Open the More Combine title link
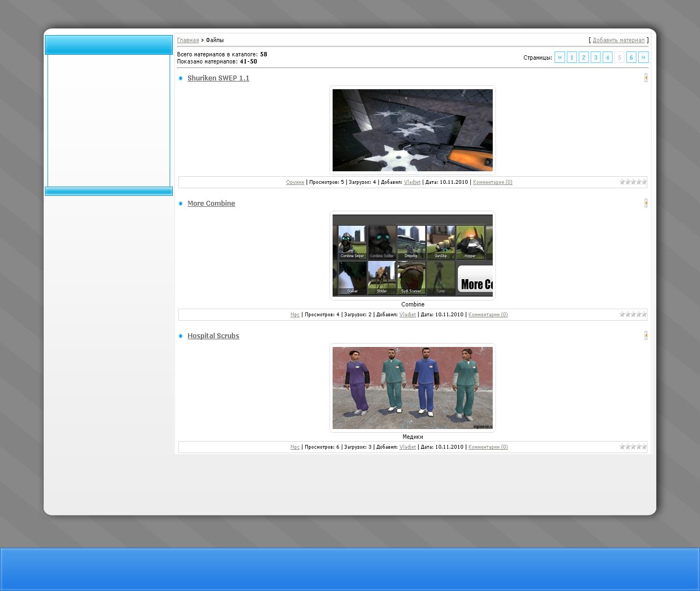700x591 pixels. 211,204
